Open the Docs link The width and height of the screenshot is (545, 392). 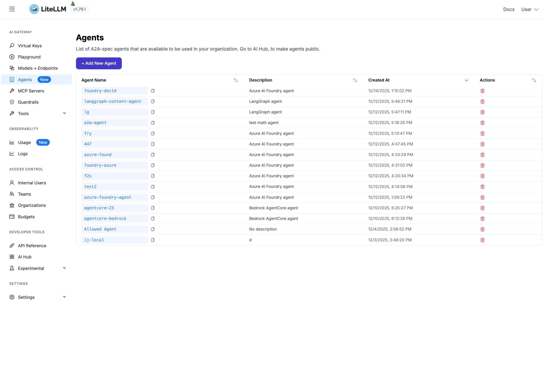(x=509, y=9)
